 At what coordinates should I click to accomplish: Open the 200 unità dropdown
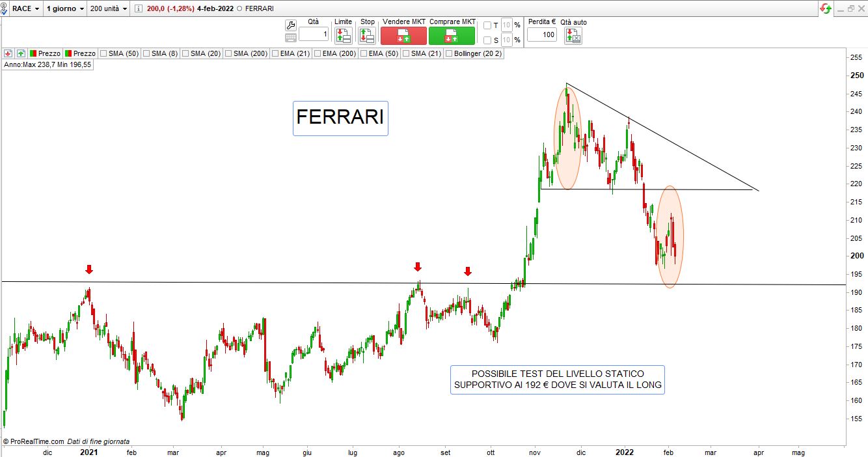pyautogui.click(x=109, y=8)
